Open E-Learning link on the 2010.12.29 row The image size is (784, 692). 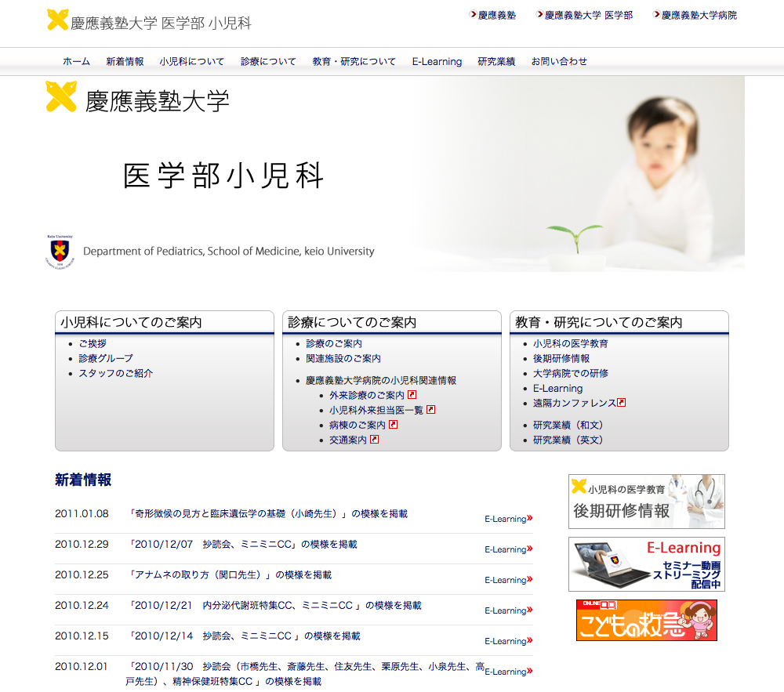506,549
